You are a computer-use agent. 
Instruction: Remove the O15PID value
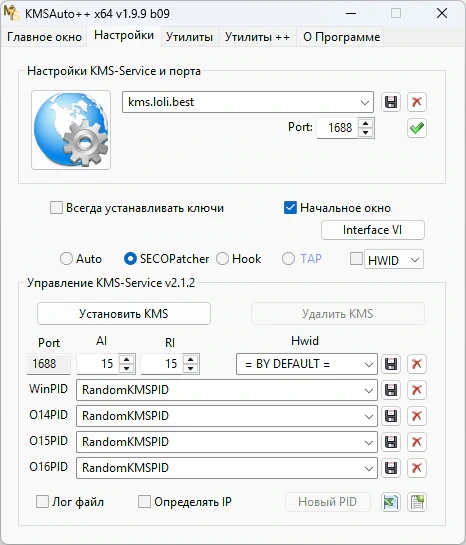pos(417,442)
